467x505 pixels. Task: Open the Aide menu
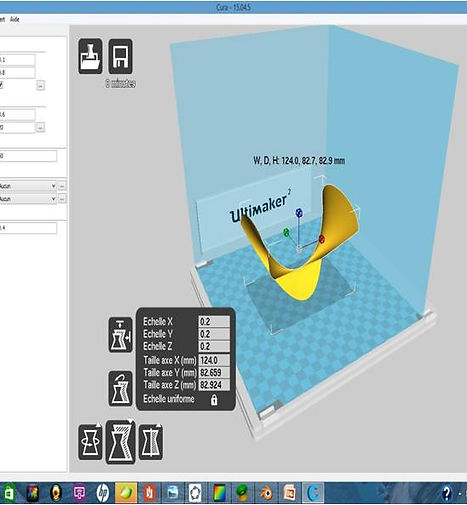coord(15,20)
